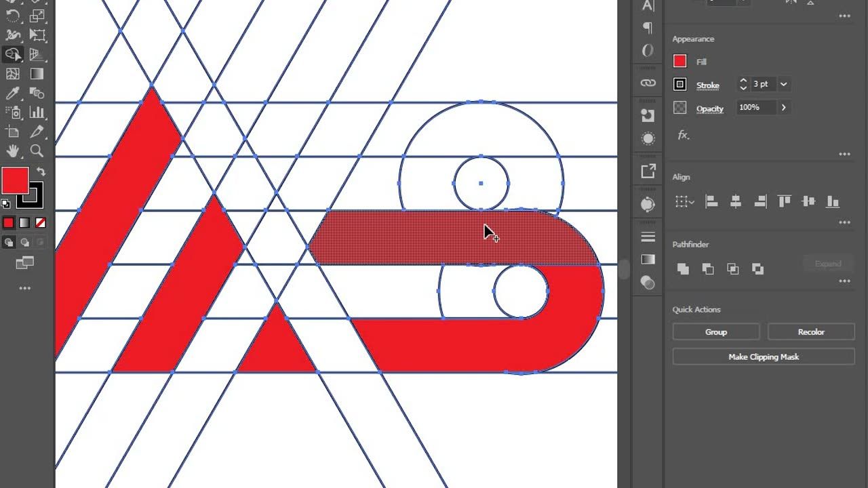868x488 pixels.
Task: Select the Width/Warp tool
Action: click(x=12, y=35)
